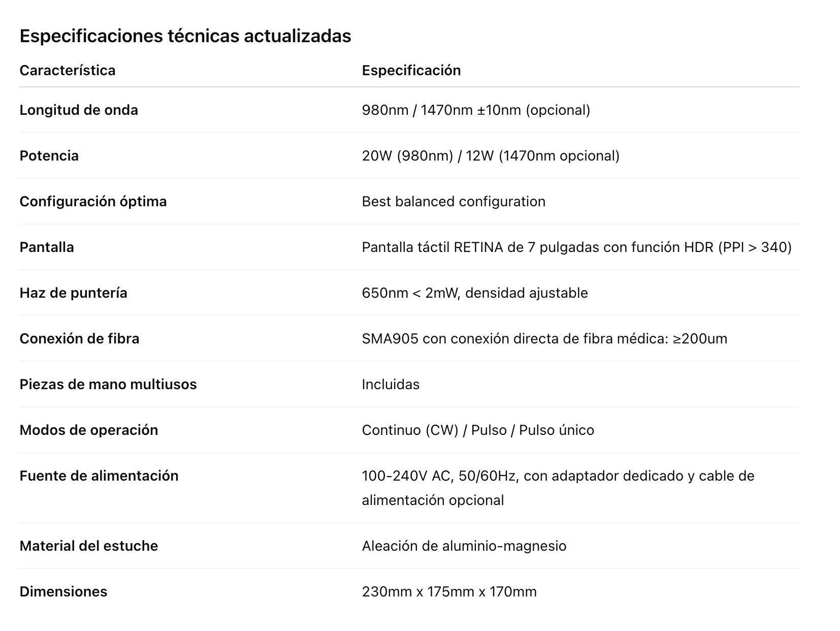Screen dimensions: 840x631
Task: Click the '980nm / 1470nm ±10nm (opcional)' value
Action: (x=475, y=110)
